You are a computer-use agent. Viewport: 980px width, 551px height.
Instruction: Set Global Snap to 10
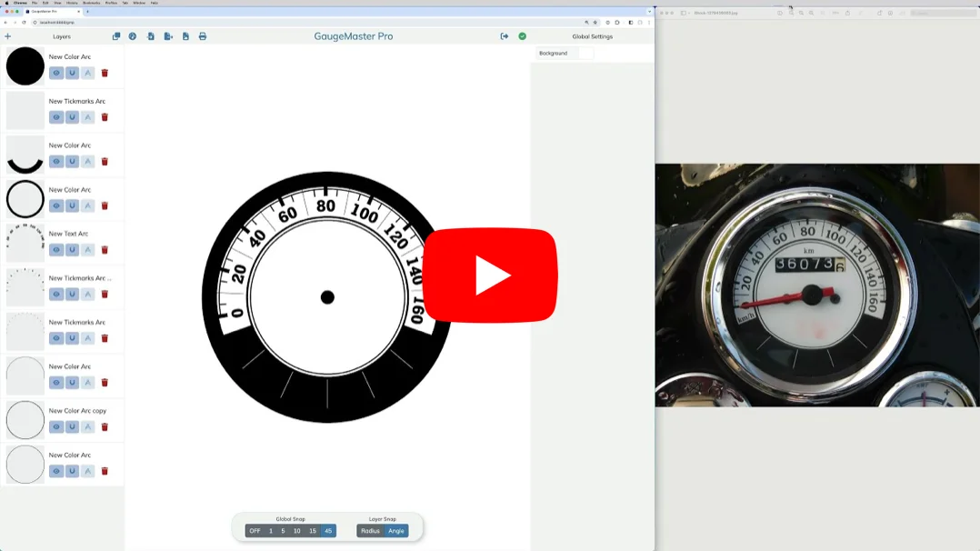297,531
